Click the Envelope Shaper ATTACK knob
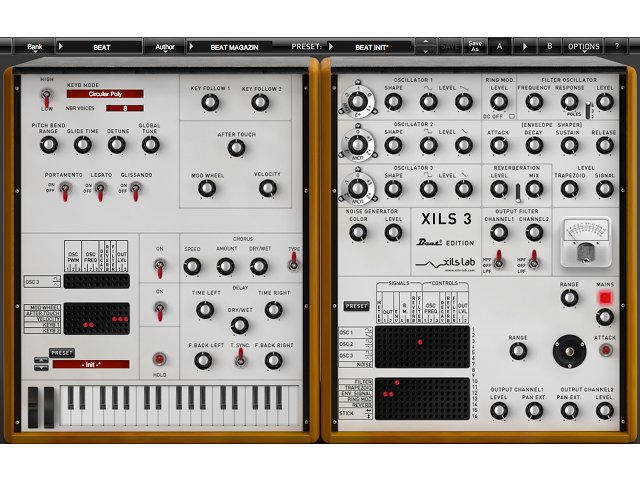This screenshot has width=640, height=480. [499, 145]
